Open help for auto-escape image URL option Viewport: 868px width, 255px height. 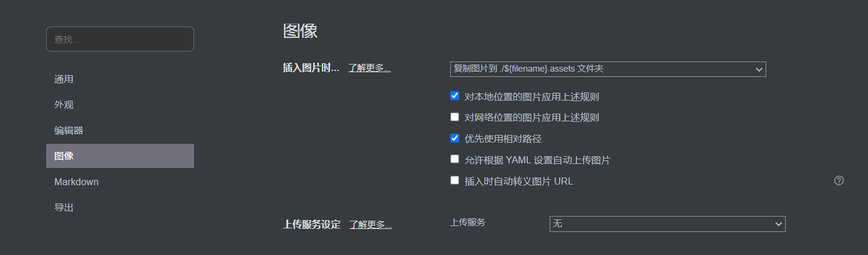(838, 181)
